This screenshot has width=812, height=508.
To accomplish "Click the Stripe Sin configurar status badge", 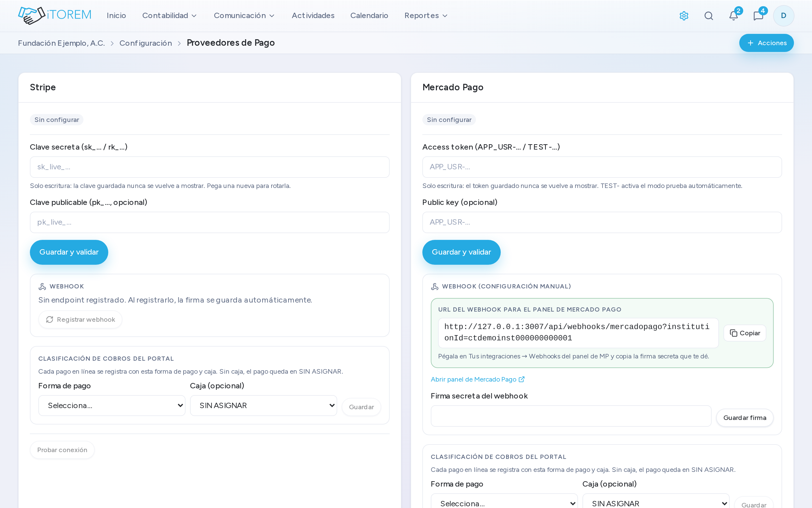I will (57, 120).
